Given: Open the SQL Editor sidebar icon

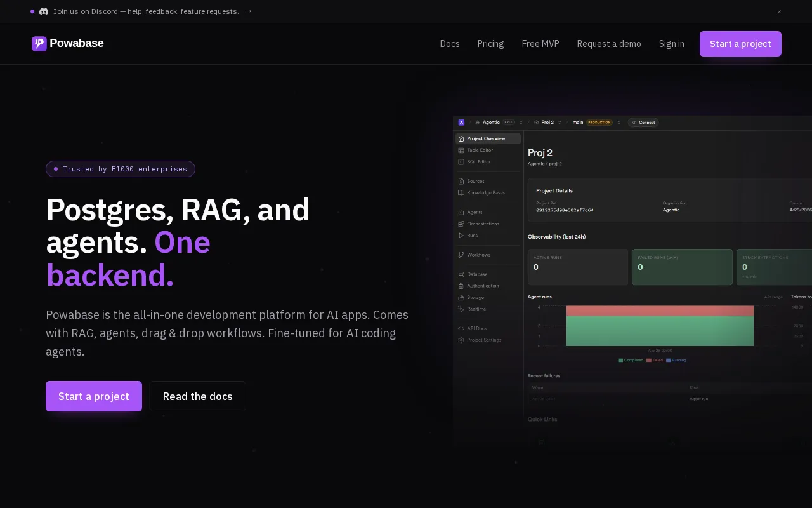Looking at the screenshot, I should 461,162.
